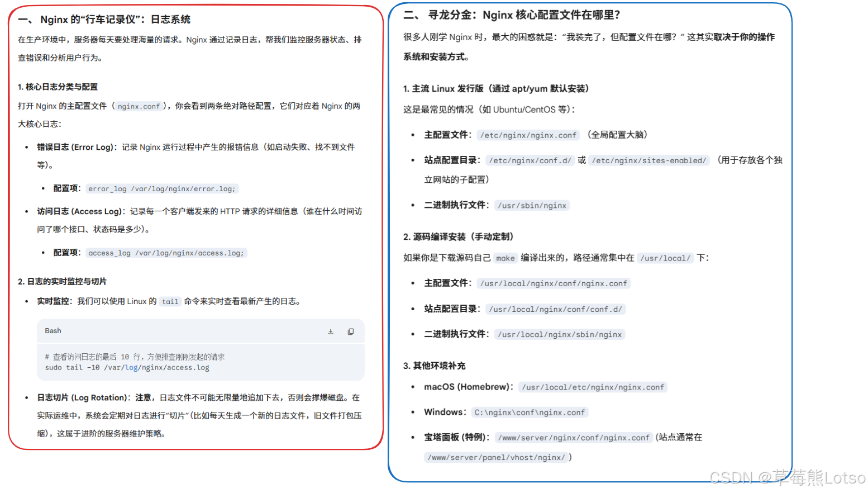Click the heading '一、Nginx 的"行车记录仪":日志系统'
The width and height of the screenshot is (868, 493).
pos(104,20)
